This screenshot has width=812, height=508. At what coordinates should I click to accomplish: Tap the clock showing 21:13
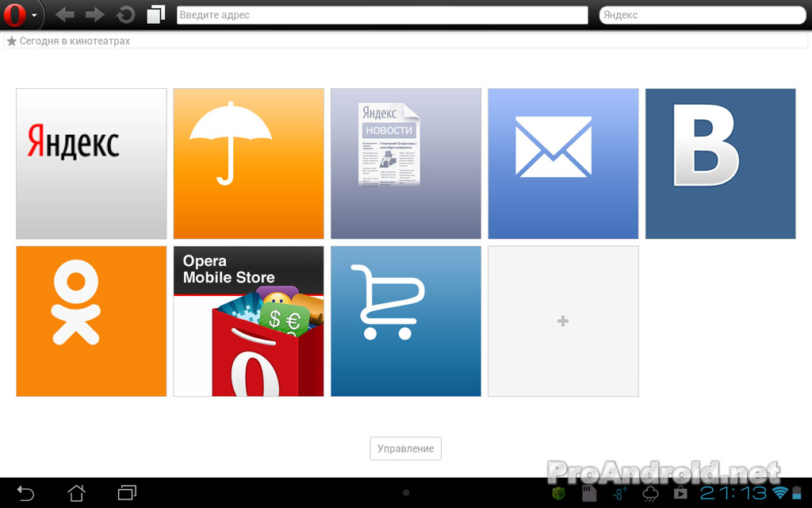733,493
